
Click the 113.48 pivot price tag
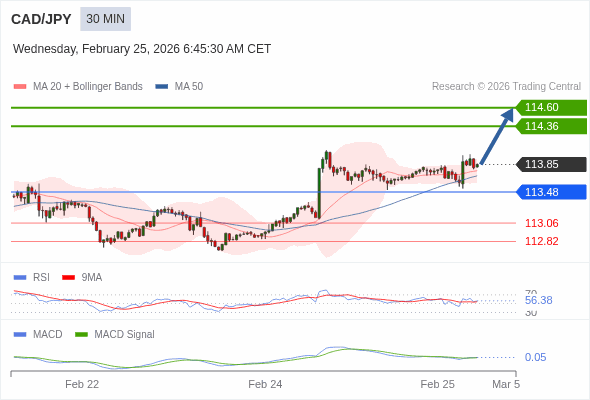click(551, 192)
